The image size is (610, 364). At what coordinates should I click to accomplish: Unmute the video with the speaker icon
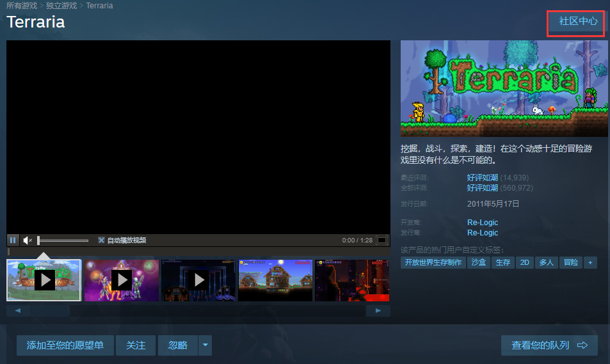coord(28,241)
